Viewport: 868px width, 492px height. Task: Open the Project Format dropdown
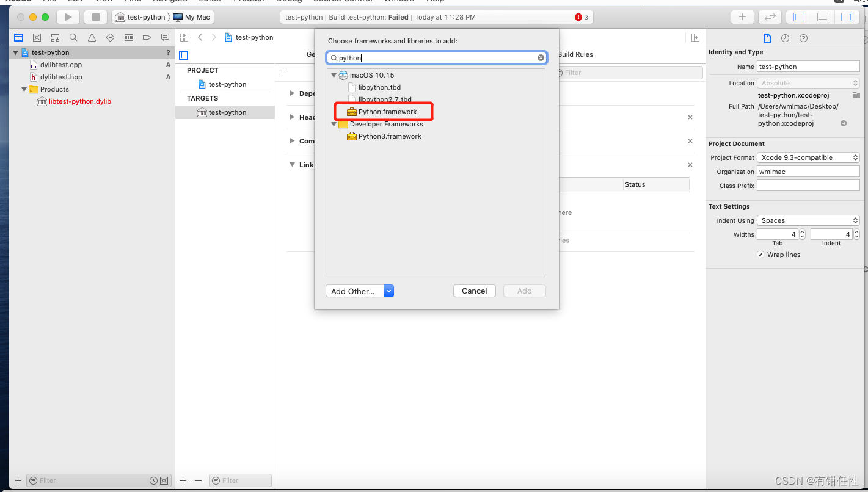[808, 157]
